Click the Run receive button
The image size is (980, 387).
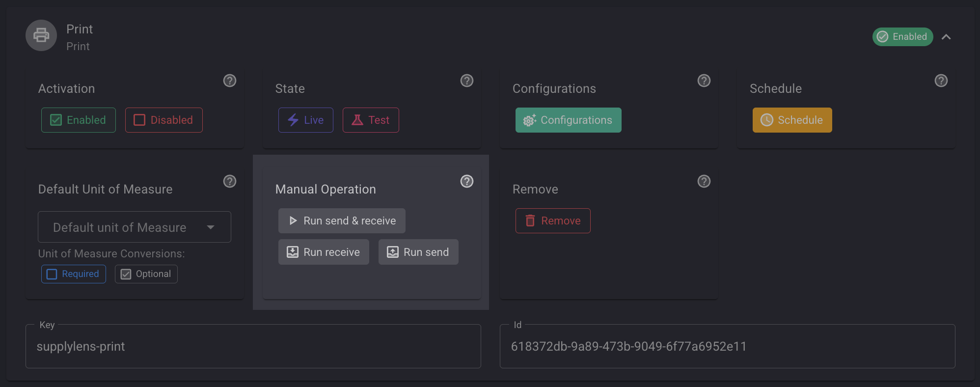[x=324, y=252]
